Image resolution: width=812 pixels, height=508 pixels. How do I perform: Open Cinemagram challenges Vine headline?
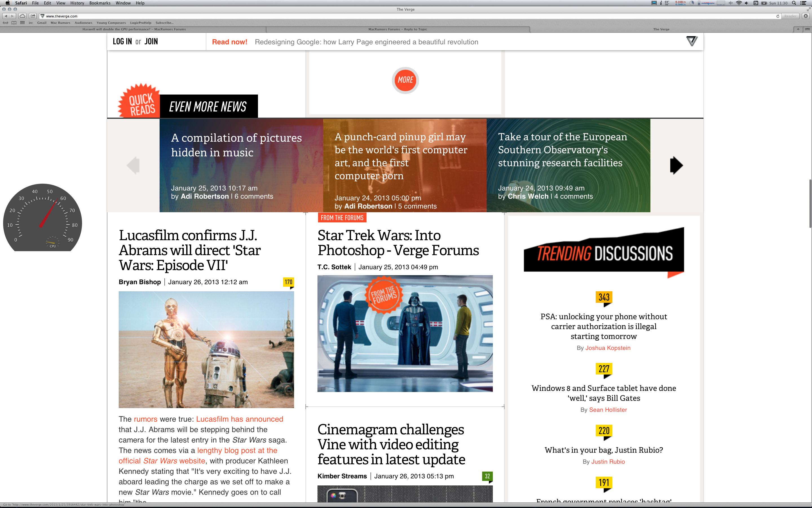(391, 444)
